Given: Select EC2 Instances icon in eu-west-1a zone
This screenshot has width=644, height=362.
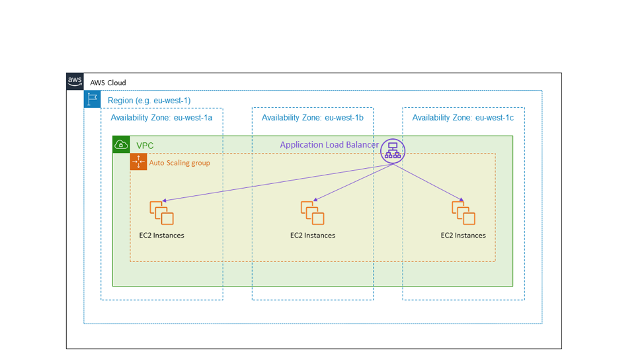Looking at the screenshot, I should 161,212.
